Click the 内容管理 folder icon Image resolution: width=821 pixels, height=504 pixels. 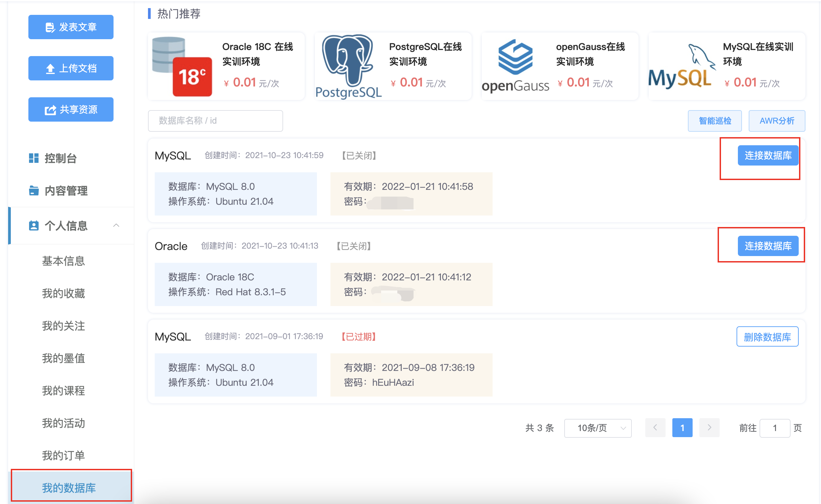pyautogui.click(x=34, y=191)
